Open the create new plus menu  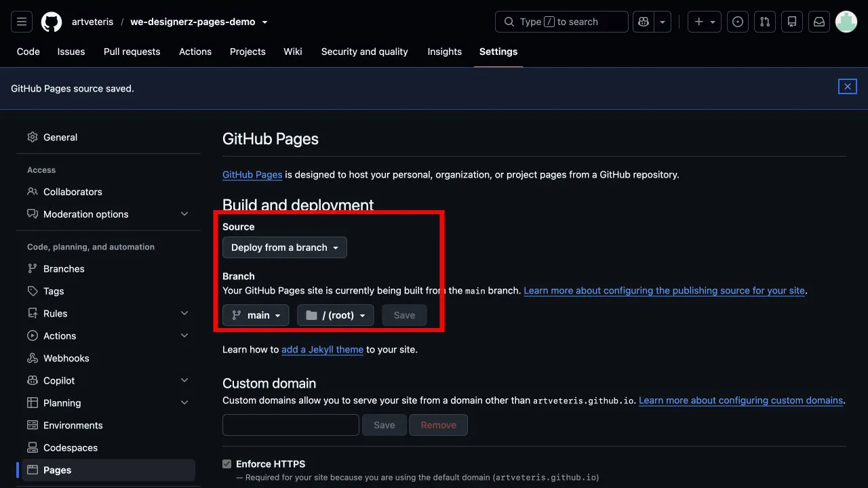click(x=705, y=22)
